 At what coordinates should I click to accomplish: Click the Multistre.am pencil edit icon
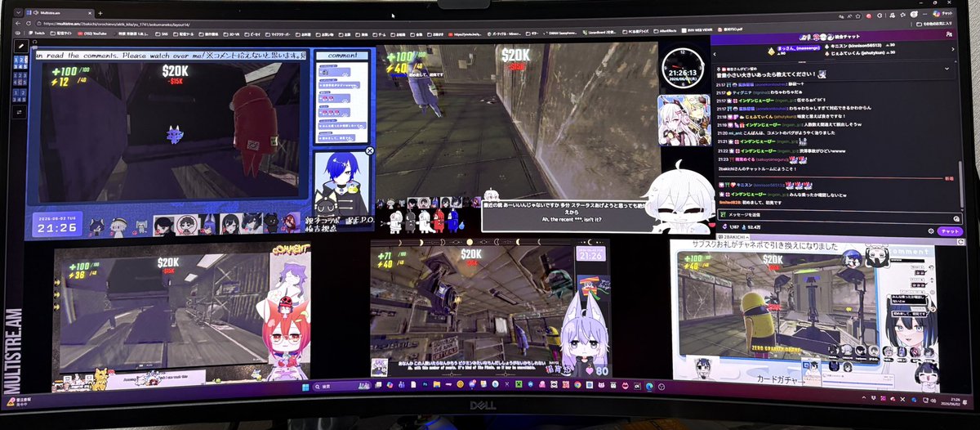pyautogui.click(x=21, y=46)
